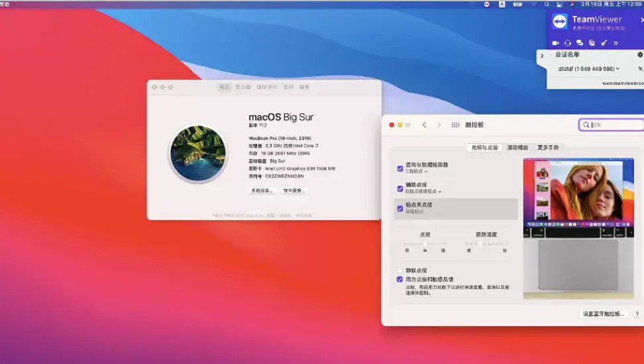Screen dimensions: 644x364
Task: Click the trackpad gesture preview video
Action: (x=578, y=227)
